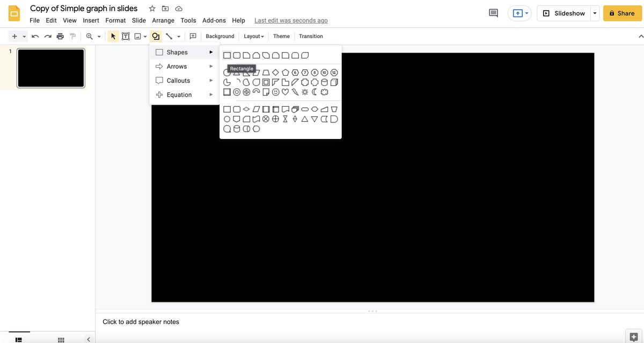Pick the Heart shape
The height and width of the screenshot is (343, 644).
point(285,92)
